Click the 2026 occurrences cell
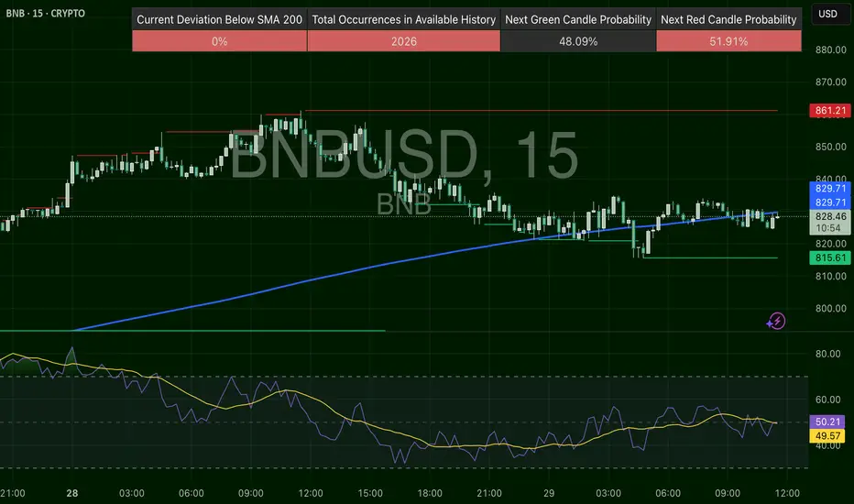The image size is (854, 504). [403, 41]
